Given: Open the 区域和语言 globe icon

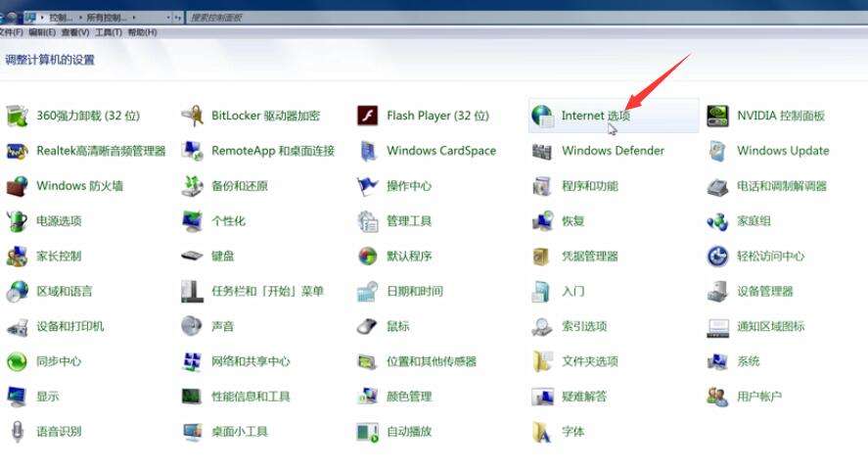Looking at the screenshot, I should 18,291.
